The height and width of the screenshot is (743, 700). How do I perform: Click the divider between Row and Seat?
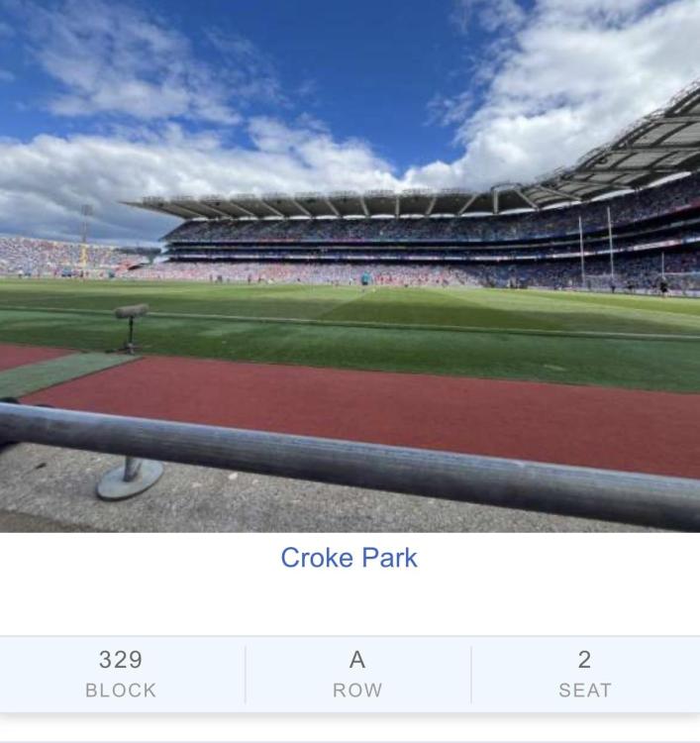tap(471, 675)
